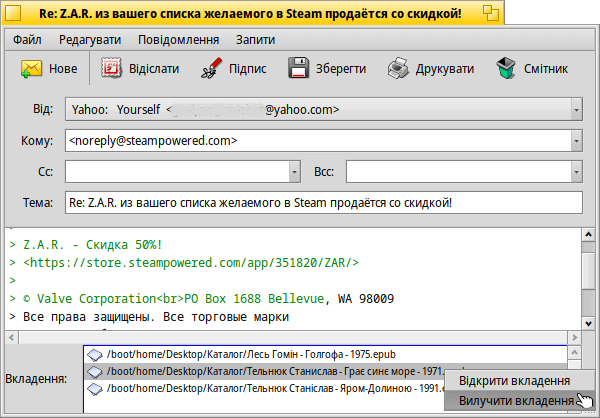Click the attachments list scroll up arrow
This screenshot has height=418, width=600.
[x=574, y=353]
